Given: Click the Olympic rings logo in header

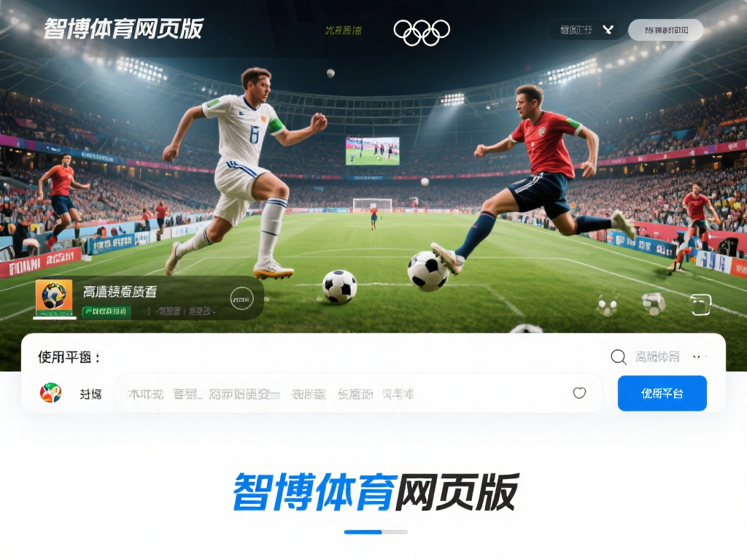Looking at the screenshot, I should click(422, 32).
